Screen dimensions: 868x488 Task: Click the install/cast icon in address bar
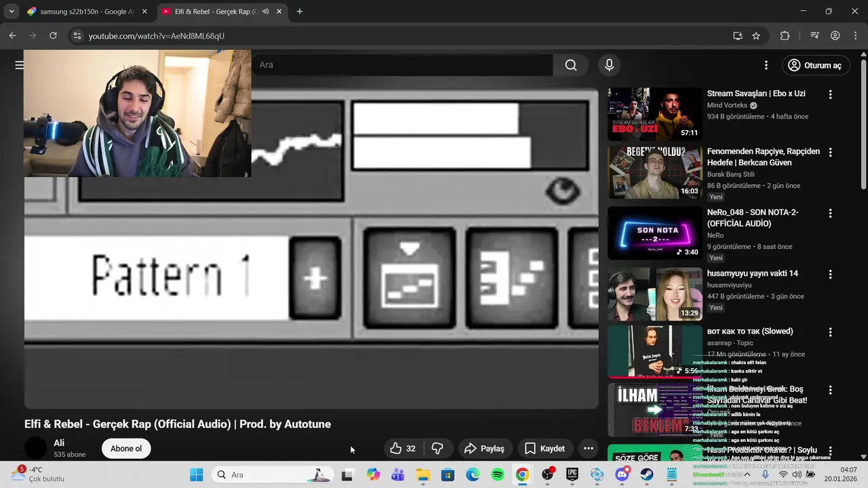tap(738, 36)
